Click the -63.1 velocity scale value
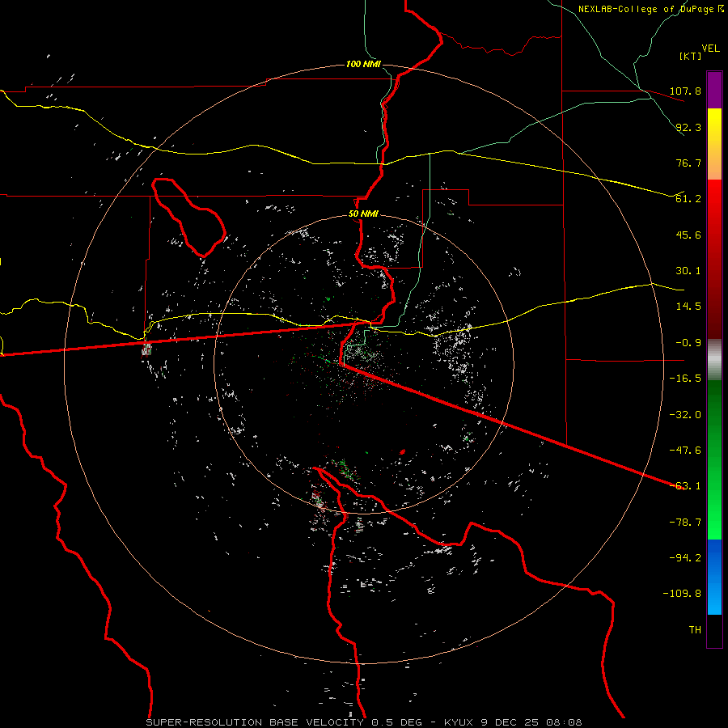The image size is (728, 728). click(x=685, y=486)
